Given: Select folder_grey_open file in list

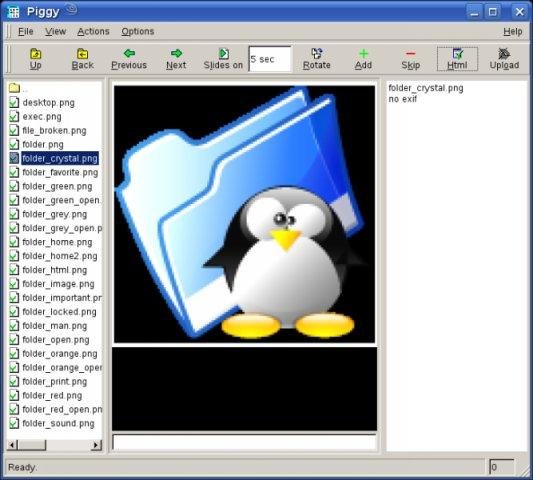Looking at the screenshot, I should tap(62, 228).
